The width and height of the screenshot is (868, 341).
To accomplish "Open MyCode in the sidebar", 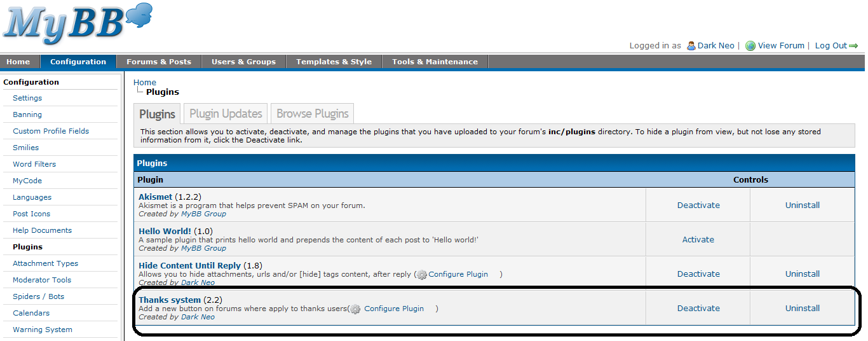I will pos(27,181).
